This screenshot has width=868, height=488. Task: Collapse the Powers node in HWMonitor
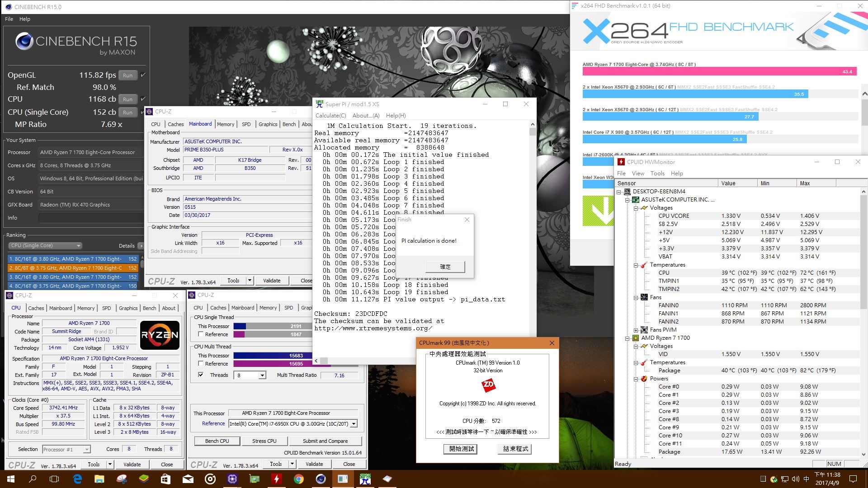pyautogui.click(x=636, y=379)
